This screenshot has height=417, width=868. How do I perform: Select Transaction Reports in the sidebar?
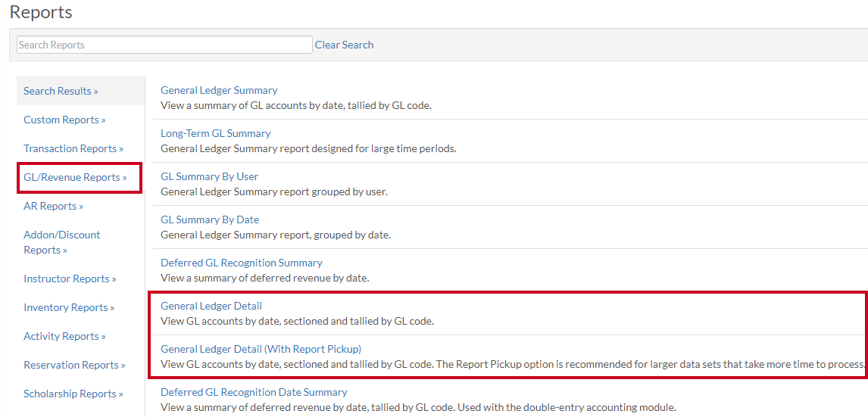coord(73,148)
